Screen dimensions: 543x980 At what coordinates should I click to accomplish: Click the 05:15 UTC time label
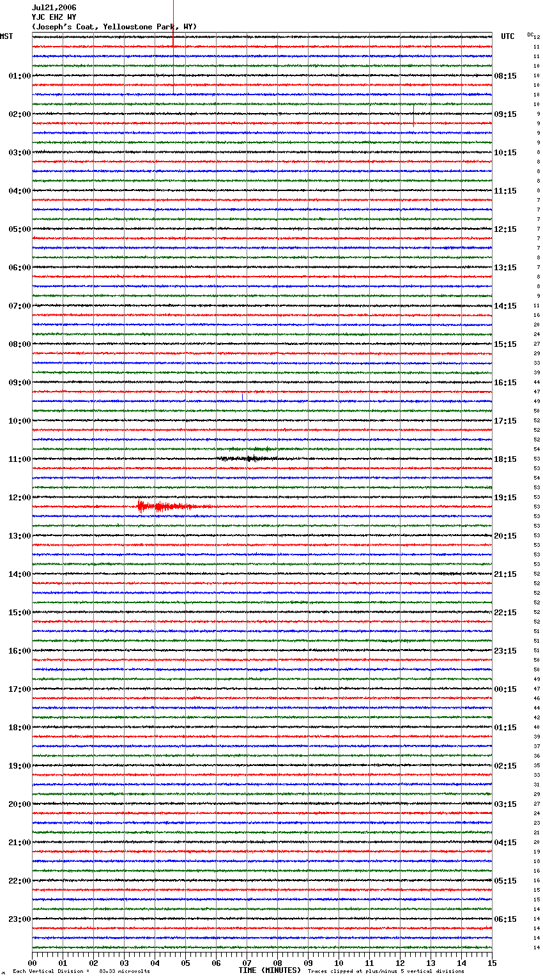tap(505, 881)
